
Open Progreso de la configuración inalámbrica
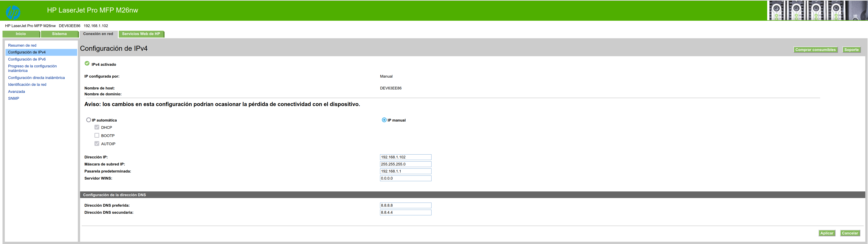[32, 69]
